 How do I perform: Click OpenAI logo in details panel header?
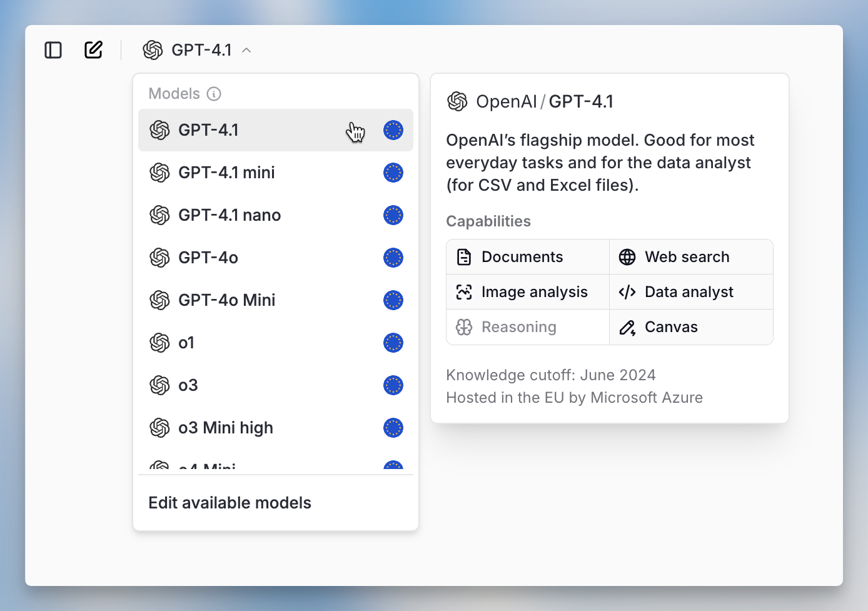tap(457, 101)
